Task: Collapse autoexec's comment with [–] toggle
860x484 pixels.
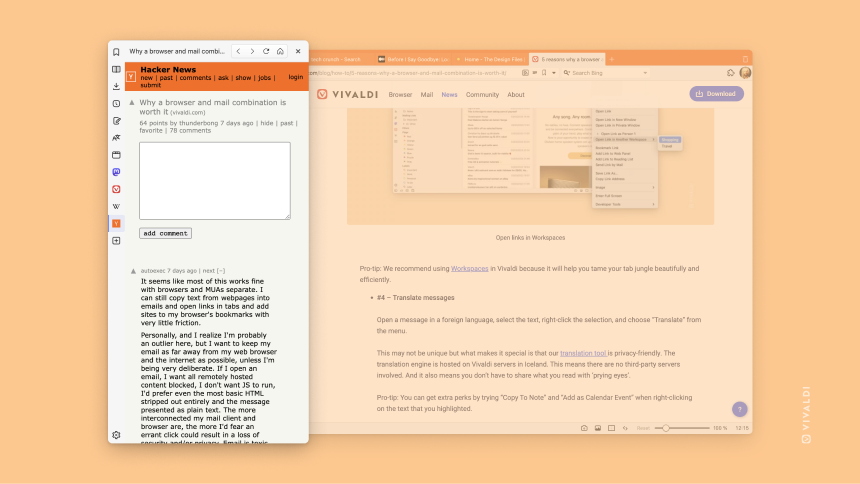Action: pyautogui.click(x=220, y=271)
